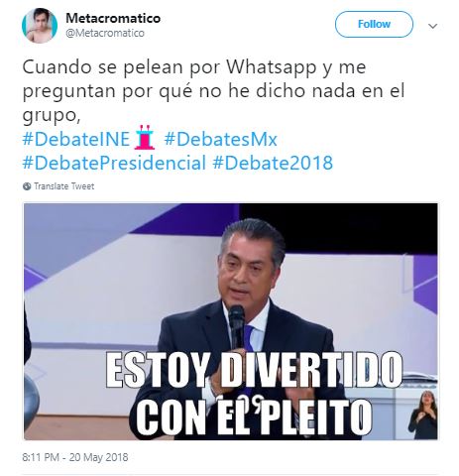Click the speaker's face in the meme image
Viewport: 459px width, 476px height.
click(x=248, y=268)
